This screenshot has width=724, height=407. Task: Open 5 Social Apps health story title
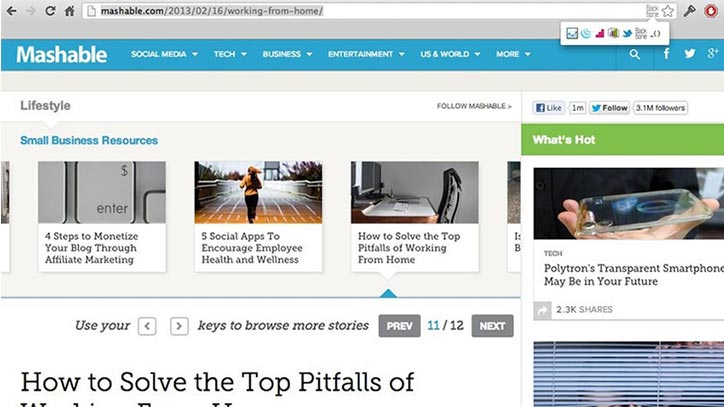click(252, 248)
